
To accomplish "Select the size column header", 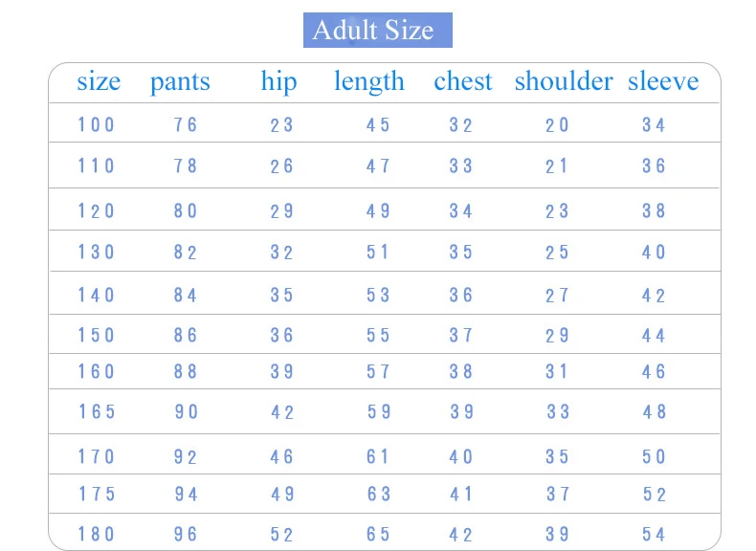I will point(99,81).
